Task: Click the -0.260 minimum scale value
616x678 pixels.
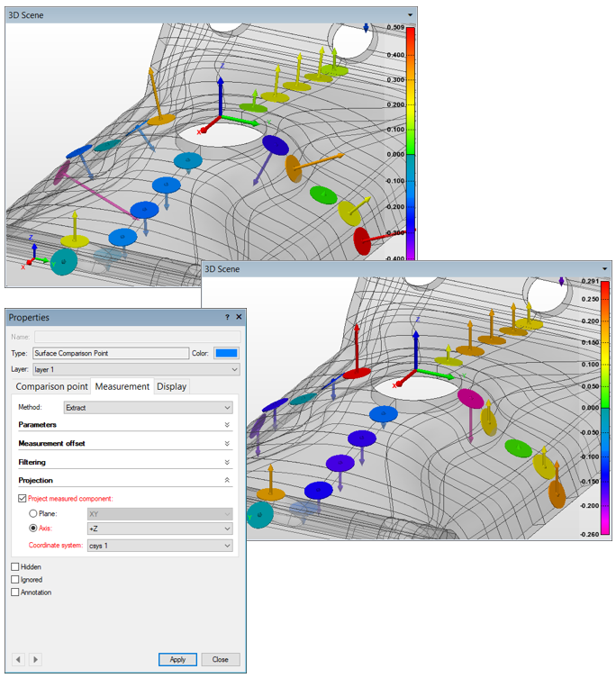Action: 590,534
